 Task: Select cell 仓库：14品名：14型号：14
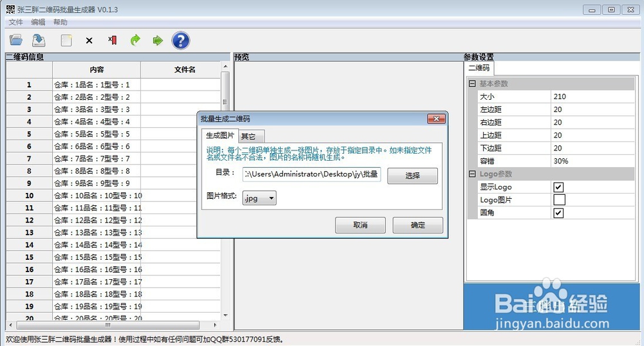point(97,245)
